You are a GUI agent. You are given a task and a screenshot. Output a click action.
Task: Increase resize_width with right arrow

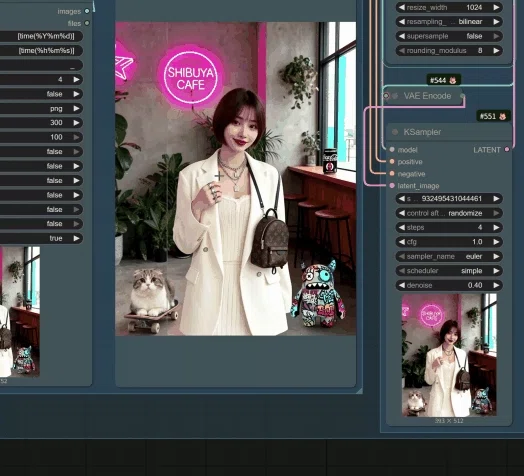pyautogui.click(x=497, y=7)
